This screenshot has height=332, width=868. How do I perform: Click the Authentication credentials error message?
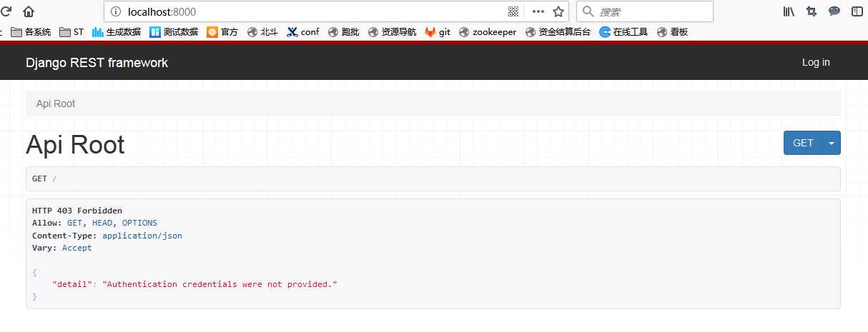[220, 284]
